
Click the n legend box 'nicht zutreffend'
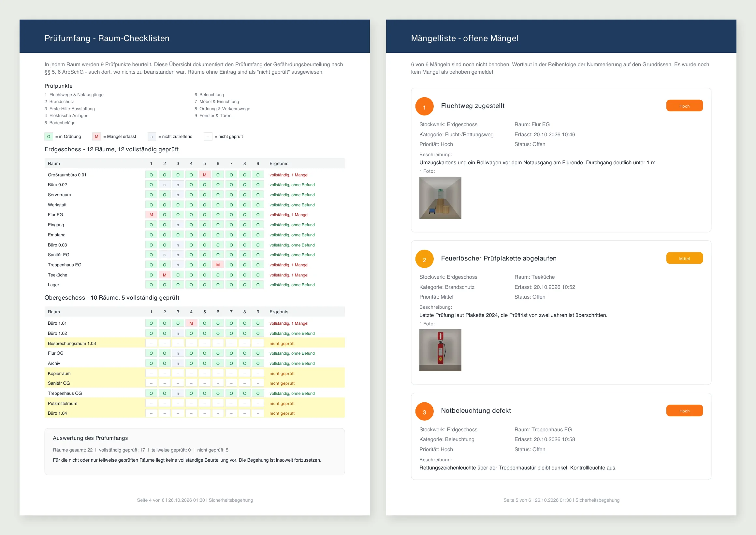[x=152, y=136]
